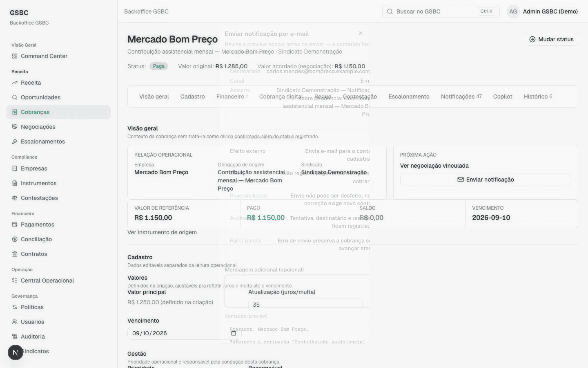Open Ver instrumento de origem link
The width and height of the screenshot is (588, 368).
tap(162, 232)
